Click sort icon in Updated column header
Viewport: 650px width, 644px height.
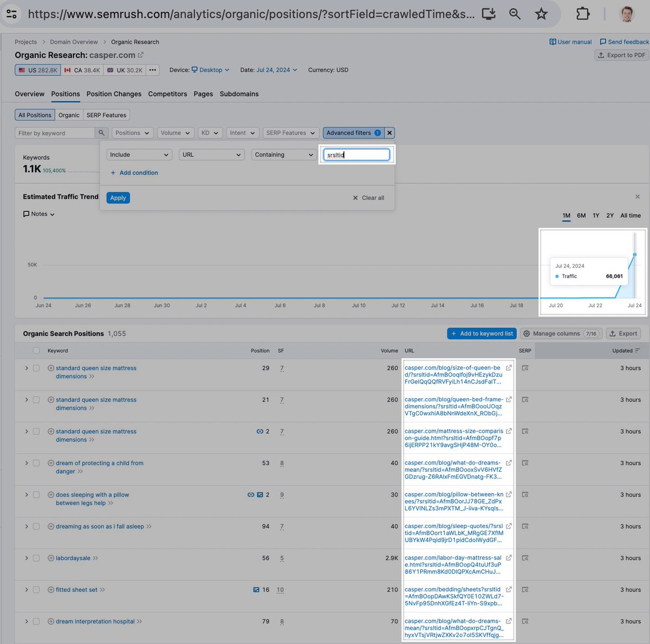638,350
